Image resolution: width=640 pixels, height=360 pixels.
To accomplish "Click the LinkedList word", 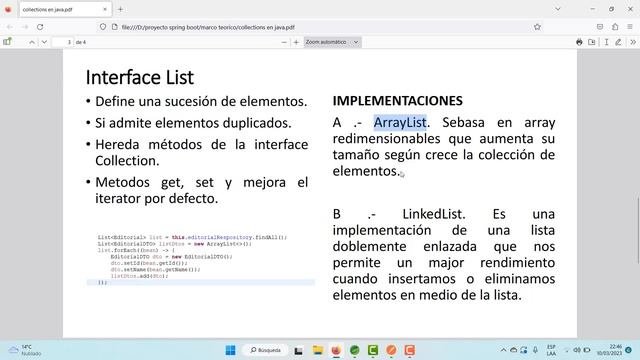I will coord(432,214).
